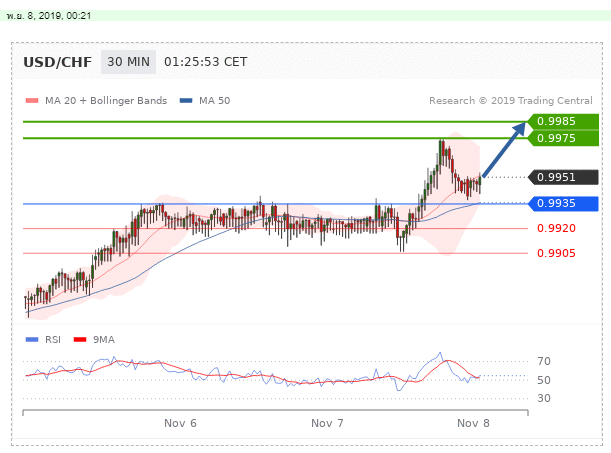Click the RSI 50 level label
The width and height of the screenshot is (611, 453).
(544, 380)
